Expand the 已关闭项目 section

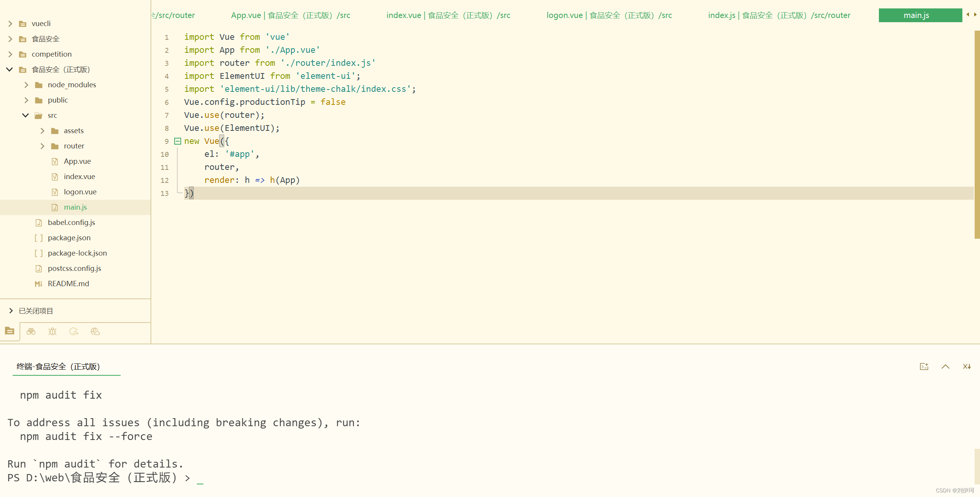(11, 311)
